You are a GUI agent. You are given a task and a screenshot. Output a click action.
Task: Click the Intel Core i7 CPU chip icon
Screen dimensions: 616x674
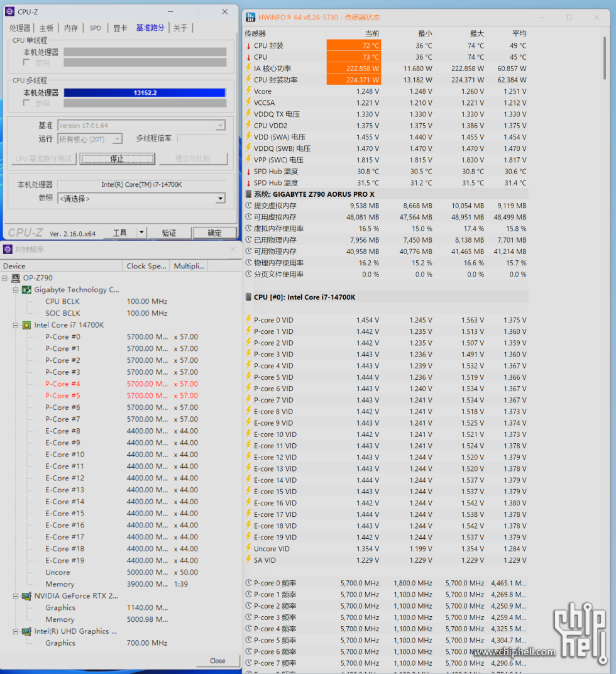point(26,325)
